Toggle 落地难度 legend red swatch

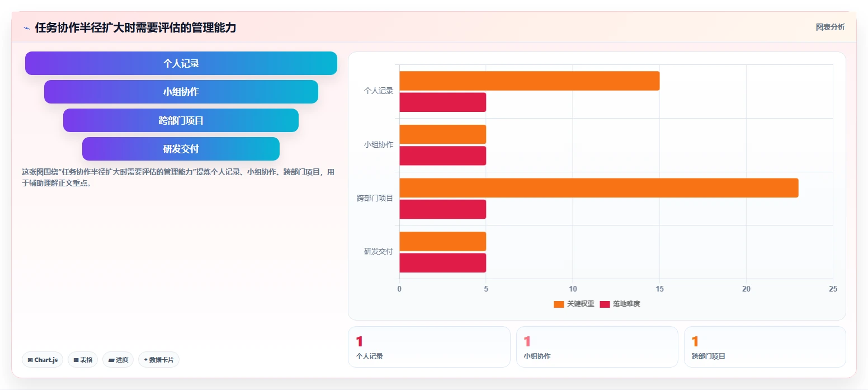[605, 304]
